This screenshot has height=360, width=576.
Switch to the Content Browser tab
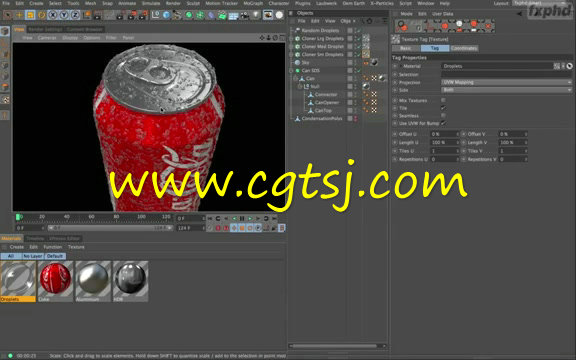click(x=84, y=29)
